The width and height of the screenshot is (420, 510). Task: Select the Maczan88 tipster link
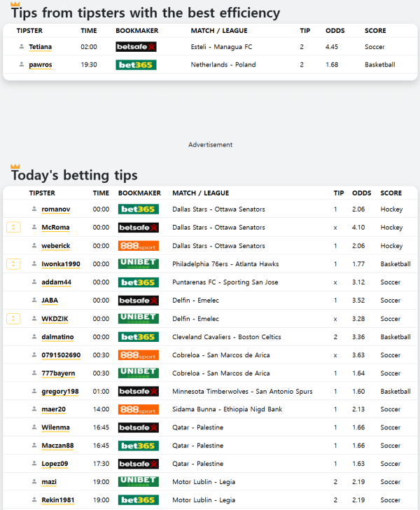[57, 446]
